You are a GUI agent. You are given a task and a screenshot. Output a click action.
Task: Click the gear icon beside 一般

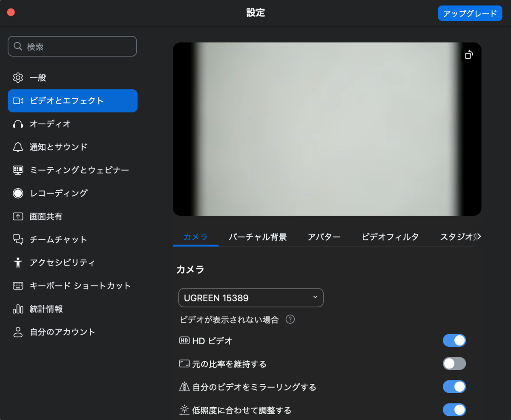click(18, 78)
